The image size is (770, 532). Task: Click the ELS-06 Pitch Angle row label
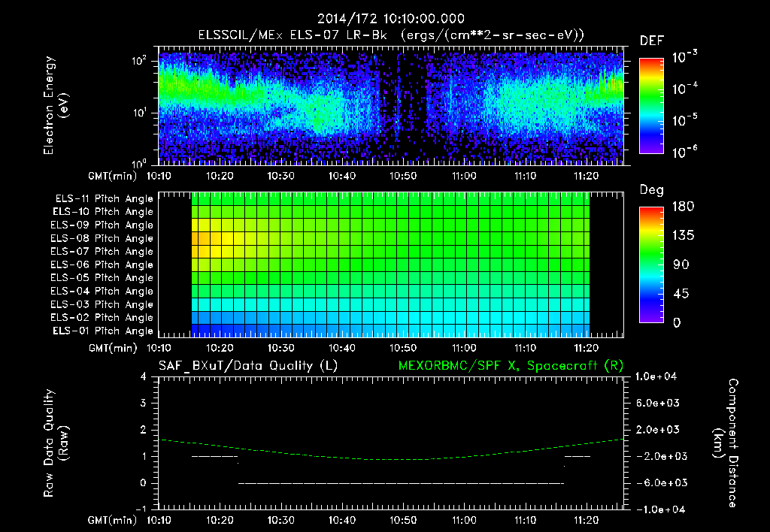point(102,265)
